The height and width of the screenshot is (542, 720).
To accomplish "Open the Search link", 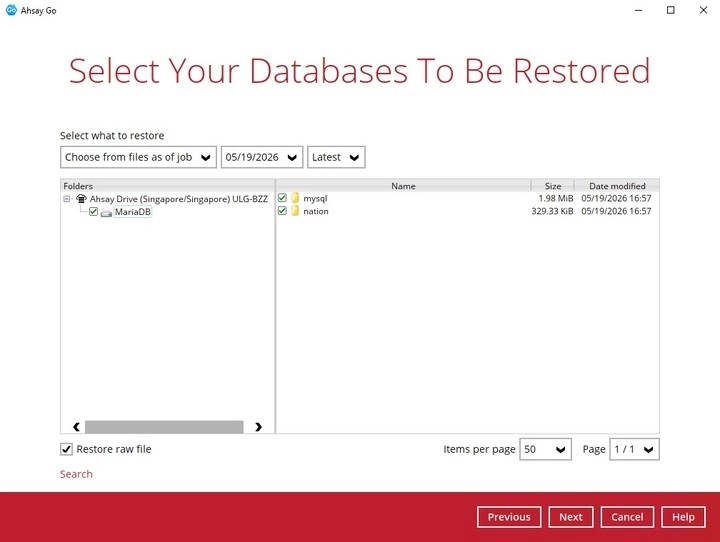I will [76, 474].
